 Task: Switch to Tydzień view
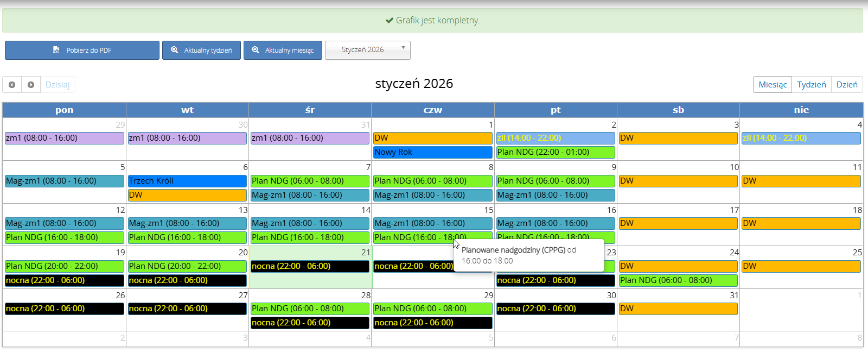pyautogui.click(x=811, y=85)
